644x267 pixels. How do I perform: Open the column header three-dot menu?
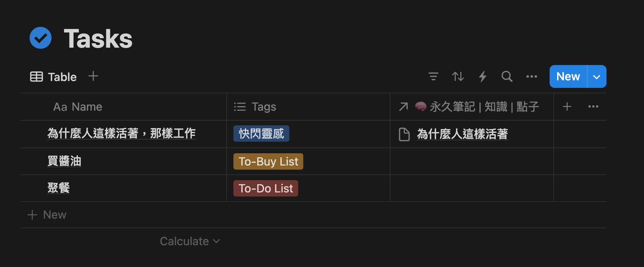tap(593, 107)
